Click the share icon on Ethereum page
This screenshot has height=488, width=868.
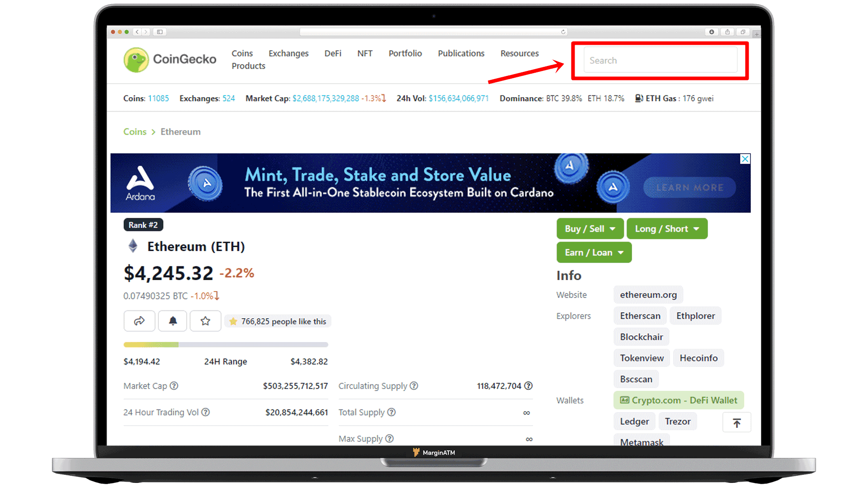coord(140,321)
